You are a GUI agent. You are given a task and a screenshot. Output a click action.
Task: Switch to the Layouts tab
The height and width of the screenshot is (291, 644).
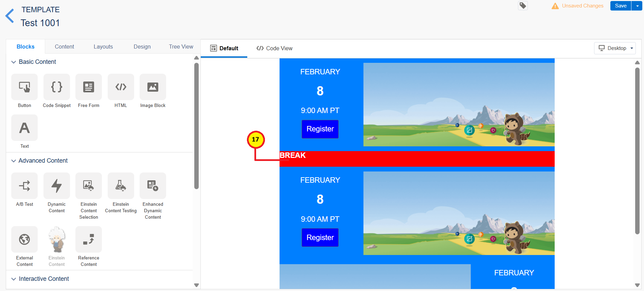click(x=103, y=47)
